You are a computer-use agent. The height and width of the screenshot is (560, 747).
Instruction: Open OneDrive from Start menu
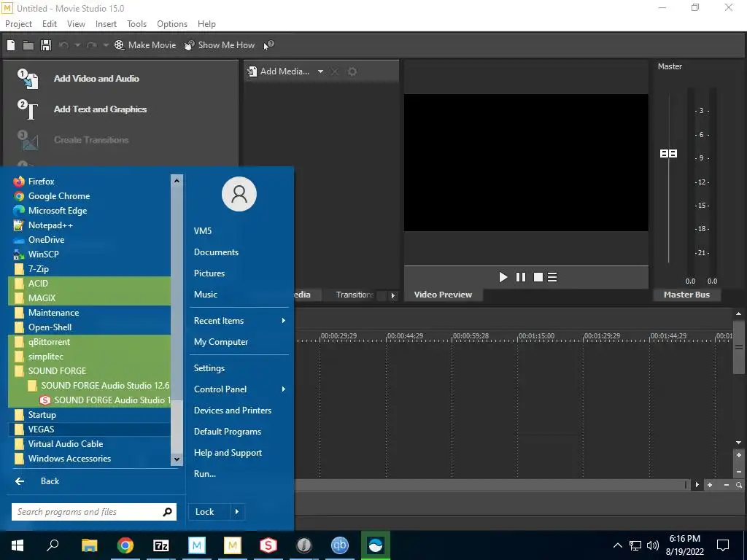pyautogui.click(x=90, y=239)
